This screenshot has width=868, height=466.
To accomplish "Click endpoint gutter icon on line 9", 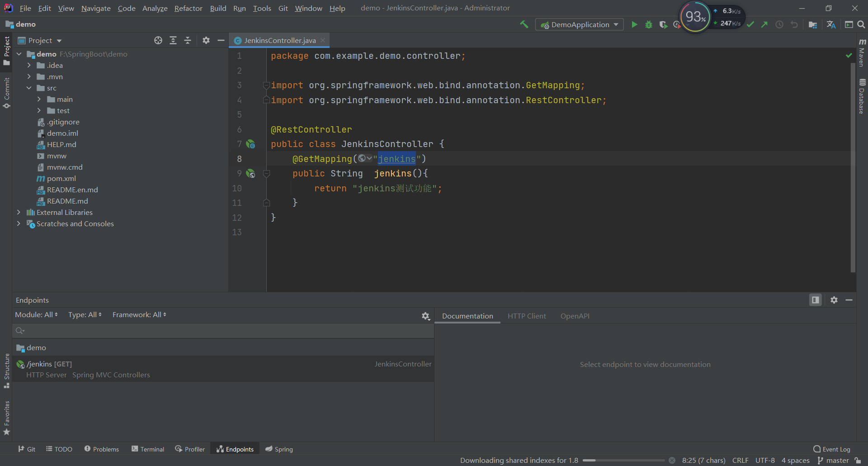I will click(250, 174).
